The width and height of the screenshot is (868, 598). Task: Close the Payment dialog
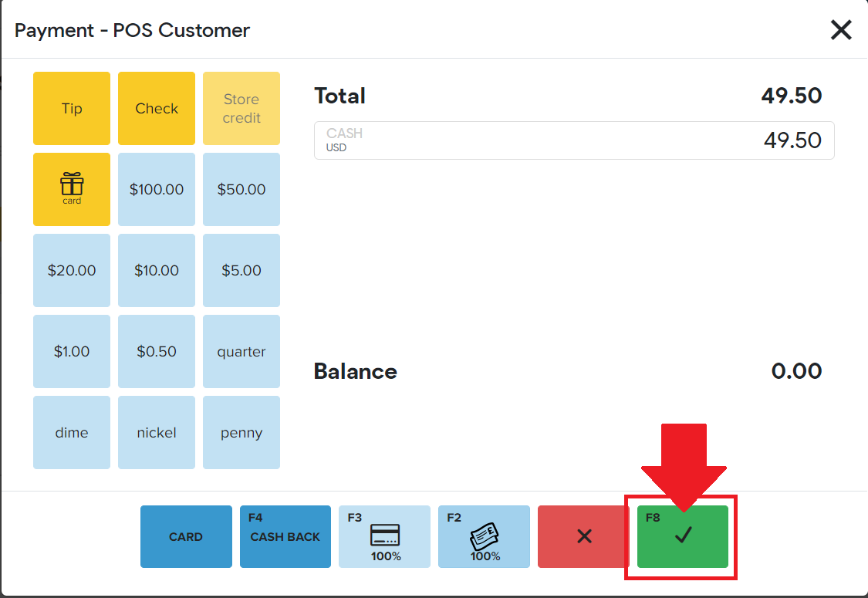(841, 30)
